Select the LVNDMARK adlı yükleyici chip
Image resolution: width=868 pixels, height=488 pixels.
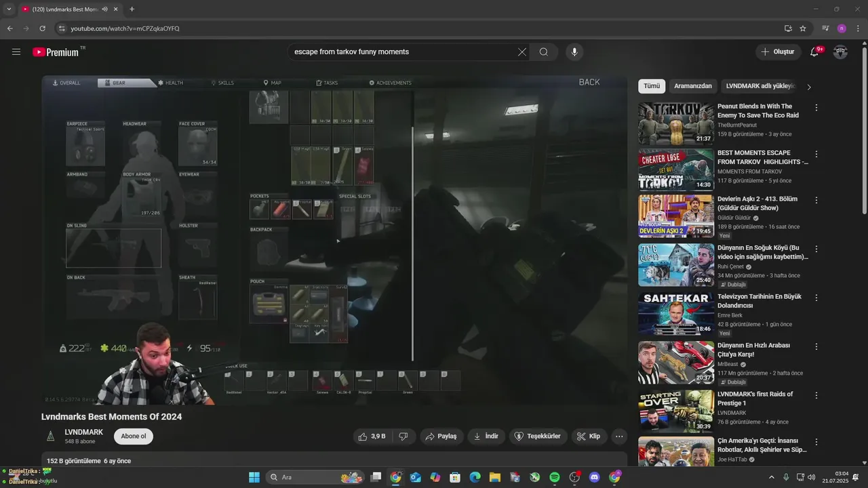[759, 86]
